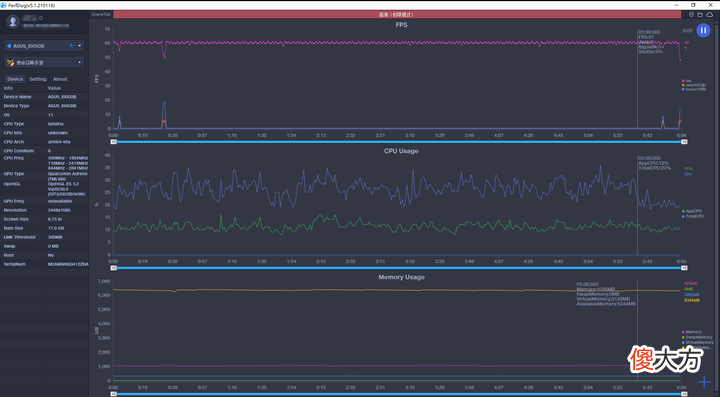
Task: Select the OpenGL row label
Action: (x=11, y=184)
